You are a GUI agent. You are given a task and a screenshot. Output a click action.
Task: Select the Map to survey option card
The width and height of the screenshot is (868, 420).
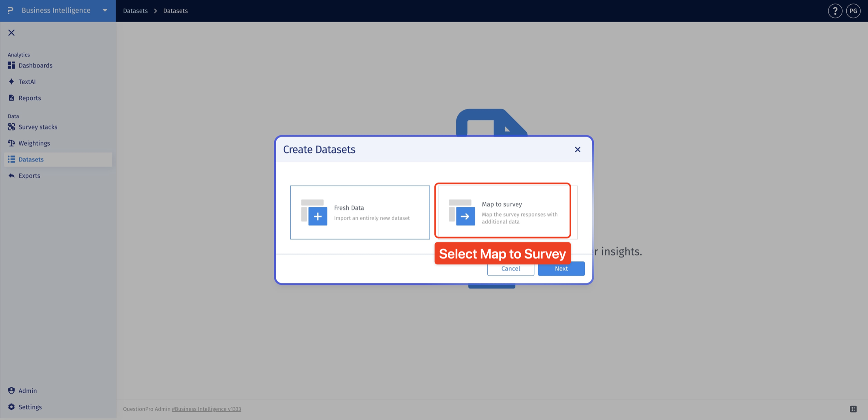tap(508, 212)
